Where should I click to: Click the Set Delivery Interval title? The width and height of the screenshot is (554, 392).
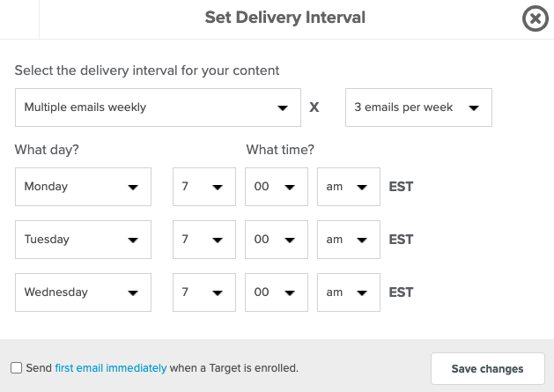285,18
